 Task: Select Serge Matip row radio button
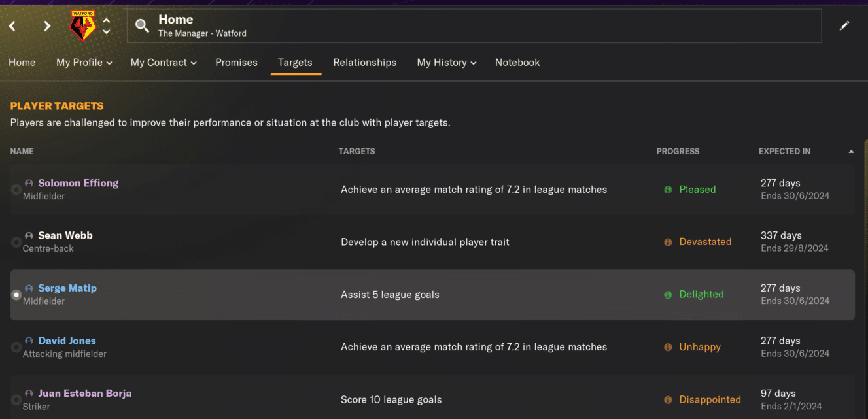point(16,295)
